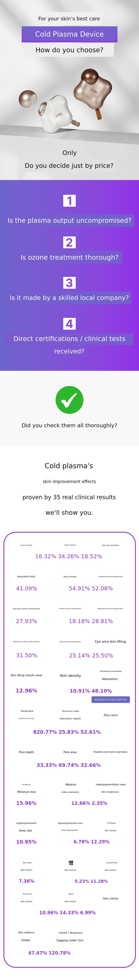Viewport: 139px width, 980px height.
Task: Click the Absorption increase confirmed badge
Action: [x=111, y=699]
